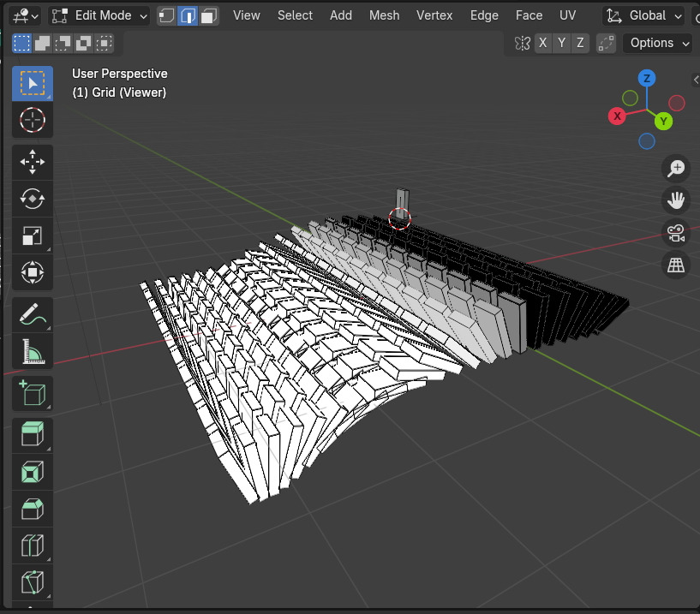Switch perspective/orthographic with grid icon
Image resolution: width=700 pixels, height=614 pixels.
(x=676, y=265)
